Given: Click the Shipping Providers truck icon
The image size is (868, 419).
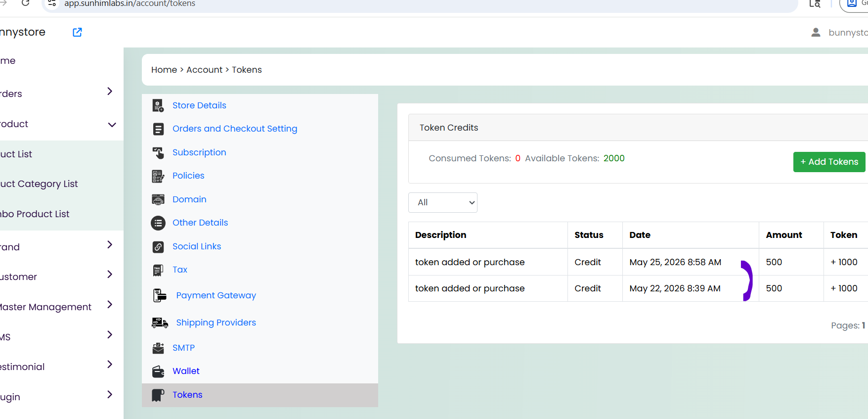Looking at the screenshot, I should (x=160, y=323).
